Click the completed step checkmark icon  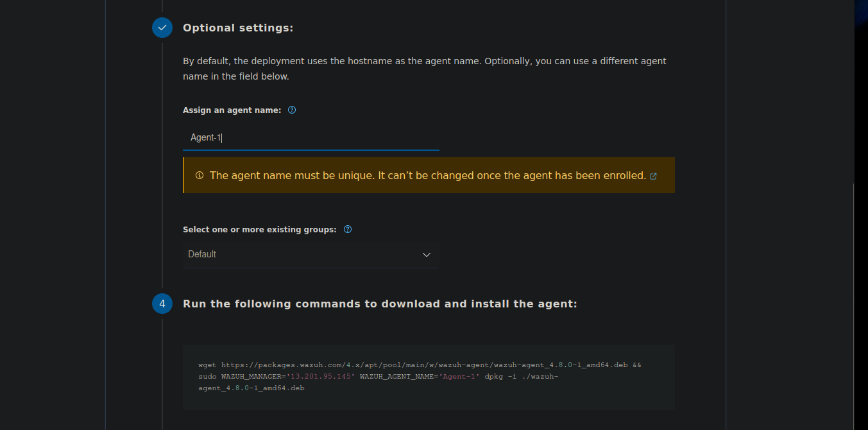click(x=162, y=28)
